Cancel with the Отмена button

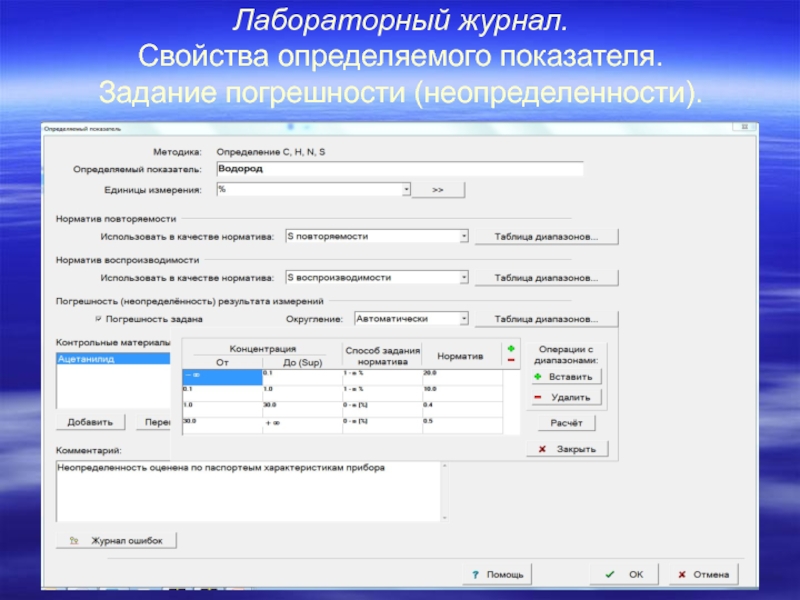click(704, 575)
